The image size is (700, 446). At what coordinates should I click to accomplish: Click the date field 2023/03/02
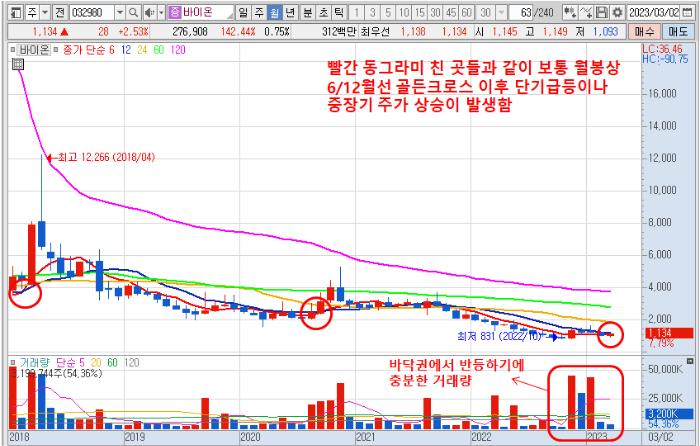[654, 13]
